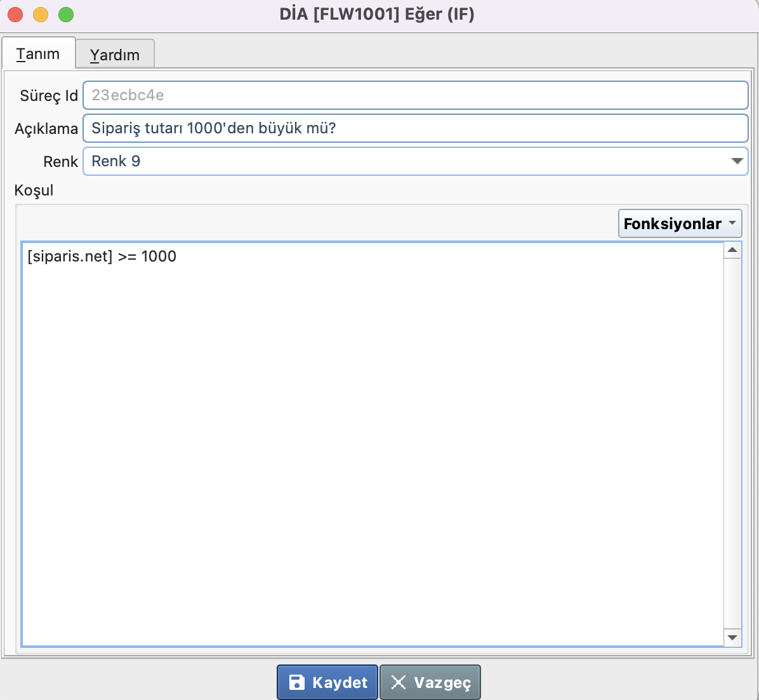Click the yellow minimize window button
759x700 pixels.
click(x=41, y=15)
